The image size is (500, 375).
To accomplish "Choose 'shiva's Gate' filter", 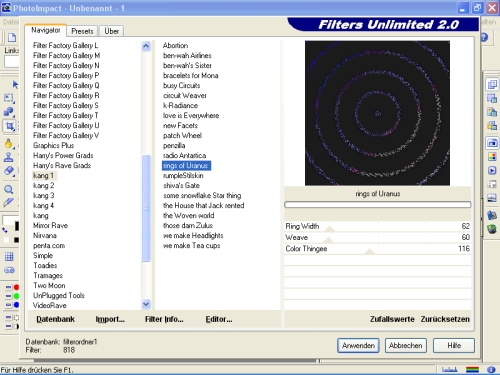I will [x=181, y=185].
